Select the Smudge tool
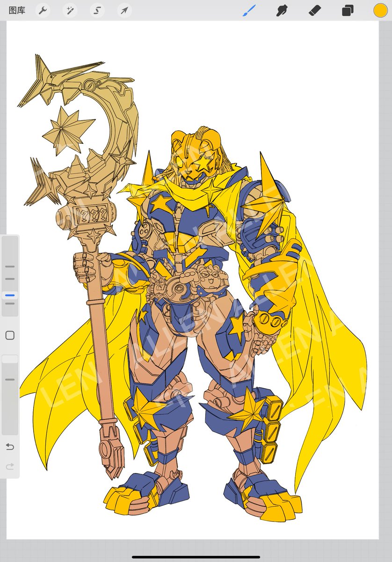The height and width of the screenshot is (562, 392). [x=282, y=10]
